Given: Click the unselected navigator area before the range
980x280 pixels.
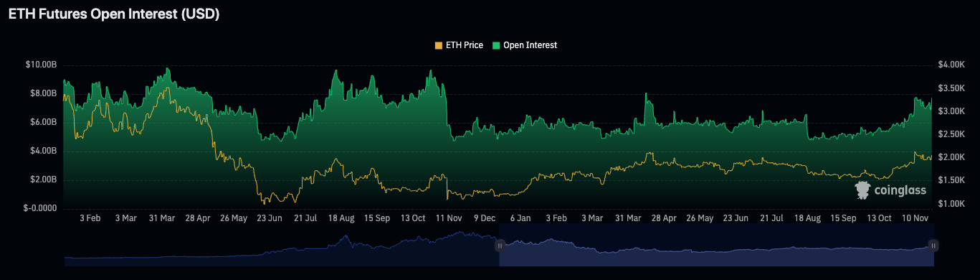Looking at the screenshot, I should 282,246.
